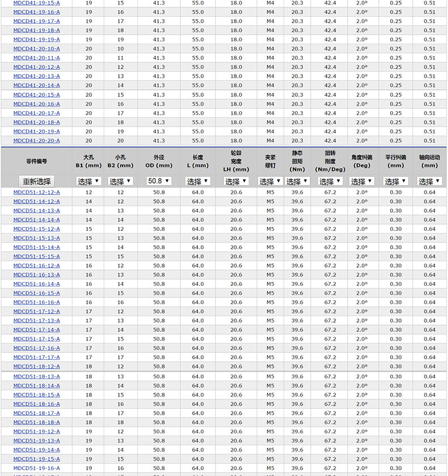448x476 pixels.
Task: Click part number MDCD51-15-15-A
Action: pyautogui.click(x=36, y=256)
